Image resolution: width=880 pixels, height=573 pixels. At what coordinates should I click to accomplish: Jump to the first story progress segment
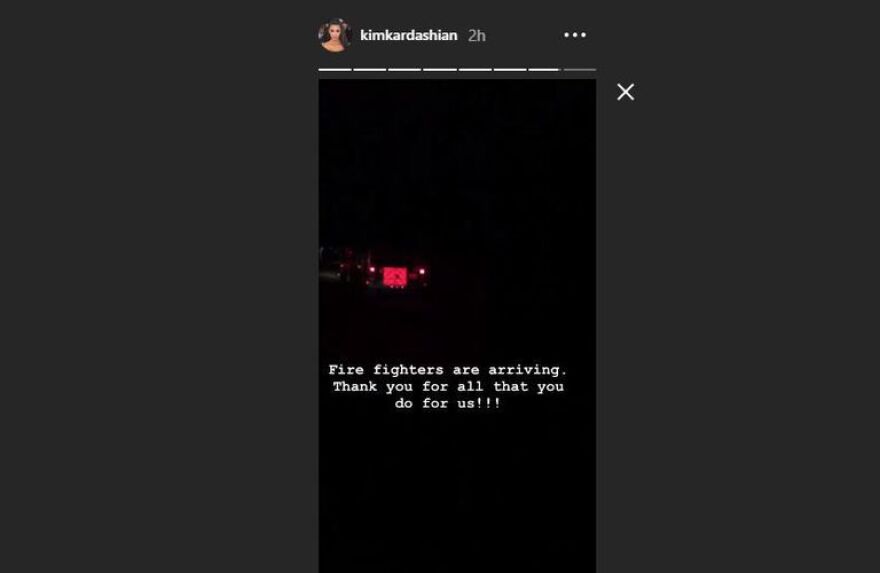tap(335, 70)
